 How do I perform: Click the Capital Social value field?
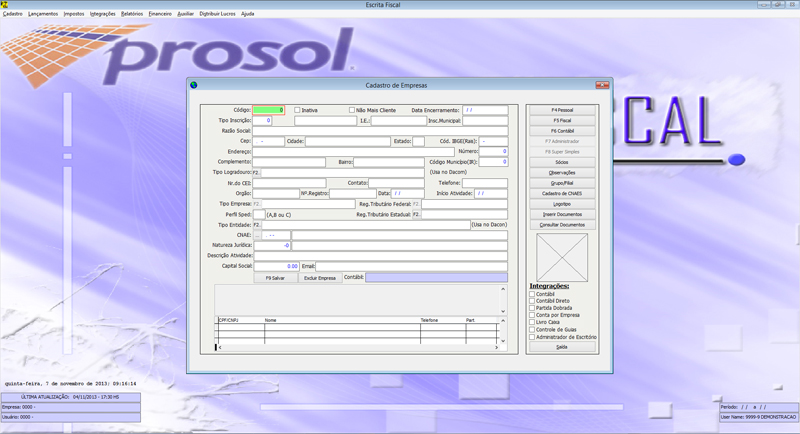(276, 266)
